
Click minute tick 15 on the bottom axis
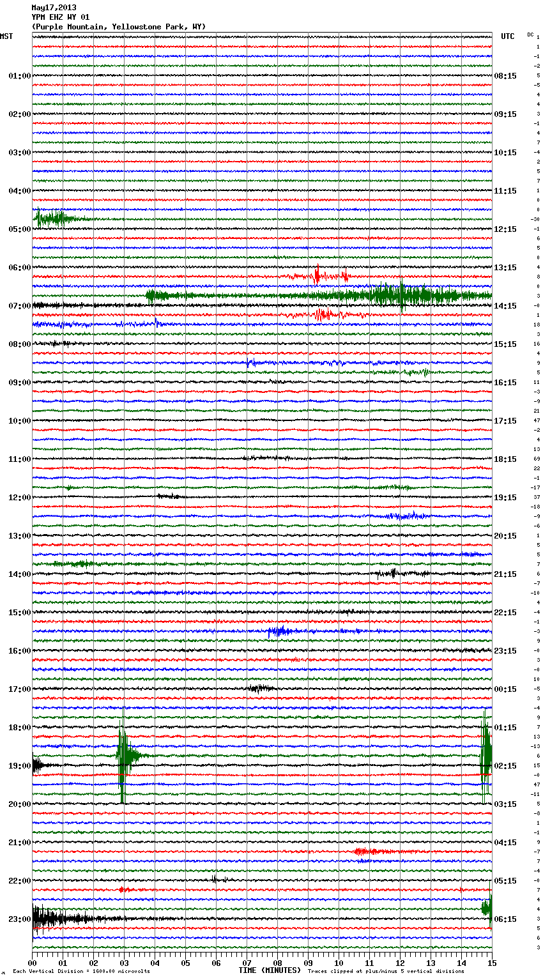pyautogui.click(x=491, y=963)
